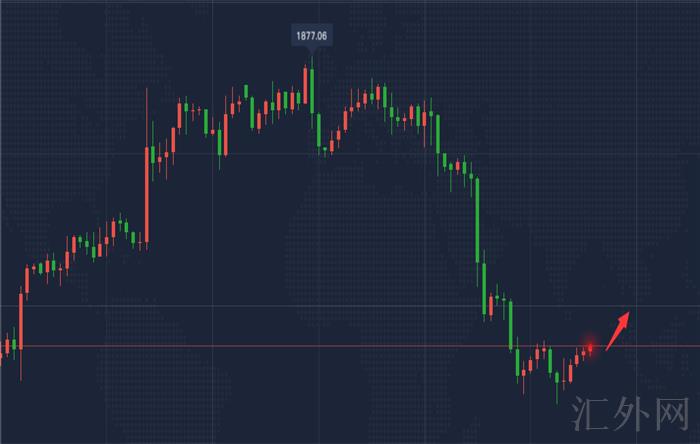
Task: Select the red candle right after the longest green candle
Action: pyautogui.click(x=489, y=305)
